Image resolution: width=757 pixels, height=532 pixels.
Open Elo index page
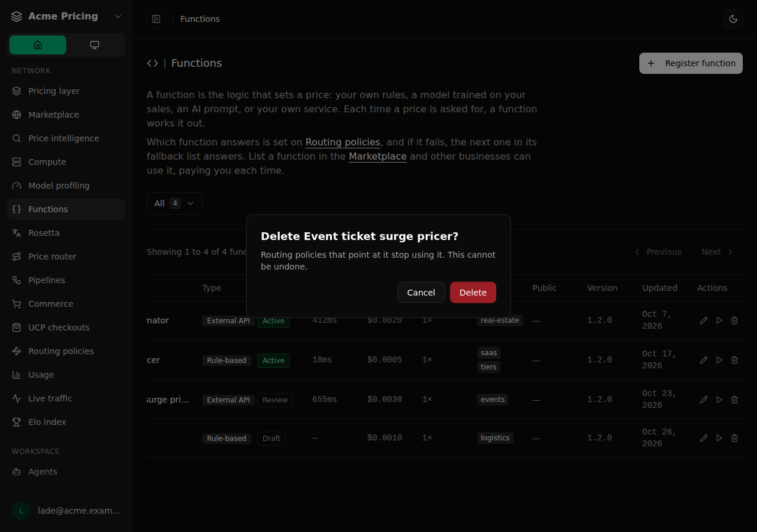tap(66, 422)
